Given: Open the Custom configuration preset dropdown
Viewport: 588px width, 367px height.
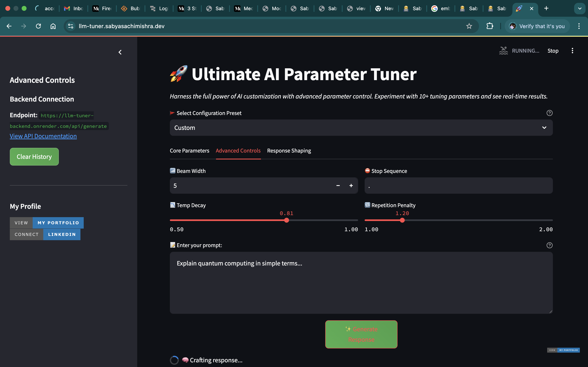Looking at the screenshot, I should [x=361, y=128].
